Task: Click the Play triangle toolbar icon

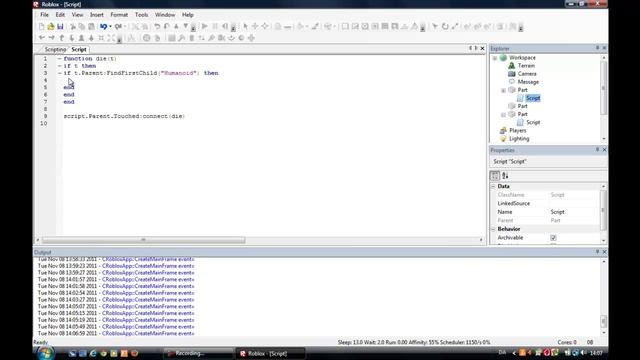Action: tap(205, 27)
